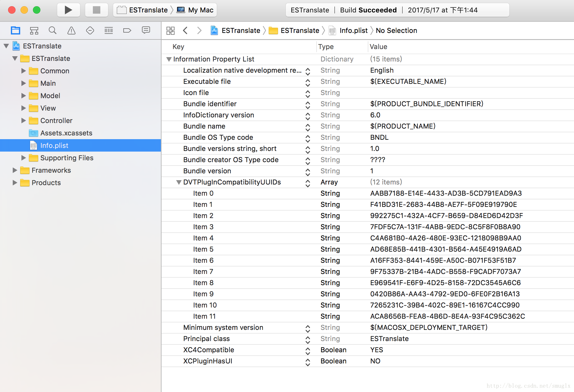Screen dimensions: 574x392
Task: Open key stepper for Minimum system version
Action: click(x=308, y=329)
